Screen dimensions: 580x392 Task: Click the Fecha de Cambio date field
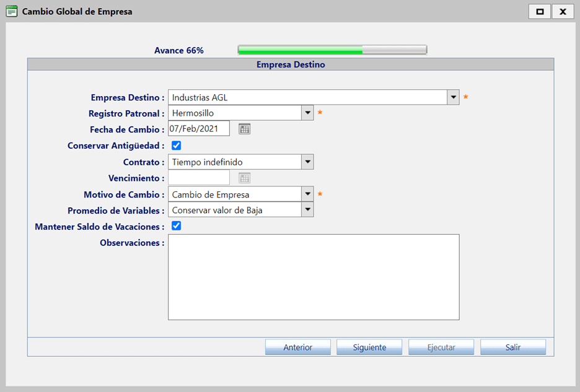198,129
